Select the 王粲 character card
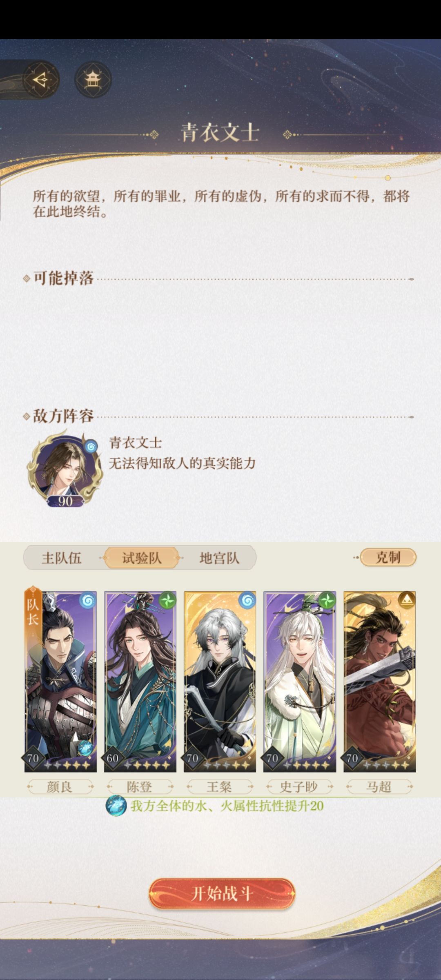Viewport: 441px width, 980px height. click(x=220, y=682)
